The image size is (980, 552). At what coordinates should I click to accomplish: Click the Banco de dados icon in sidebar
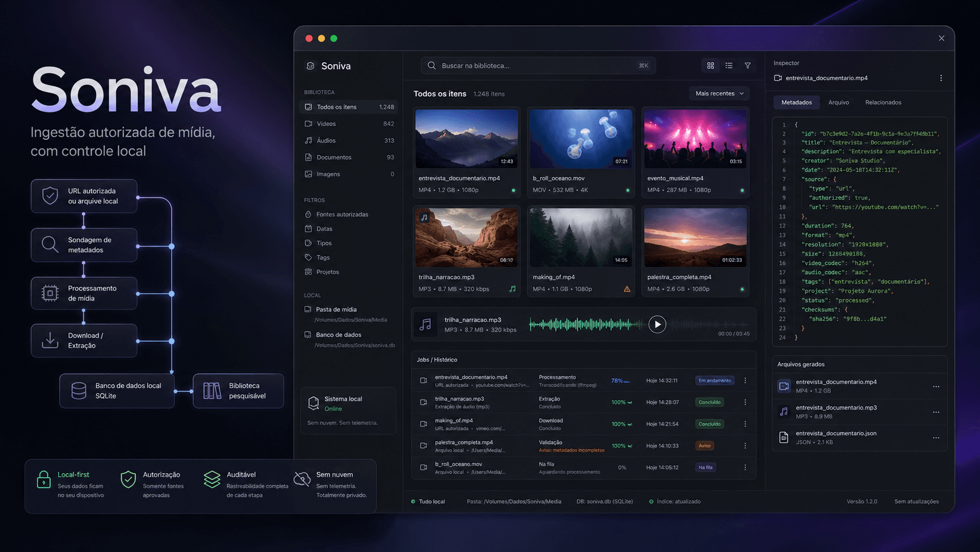coord(308,334)
